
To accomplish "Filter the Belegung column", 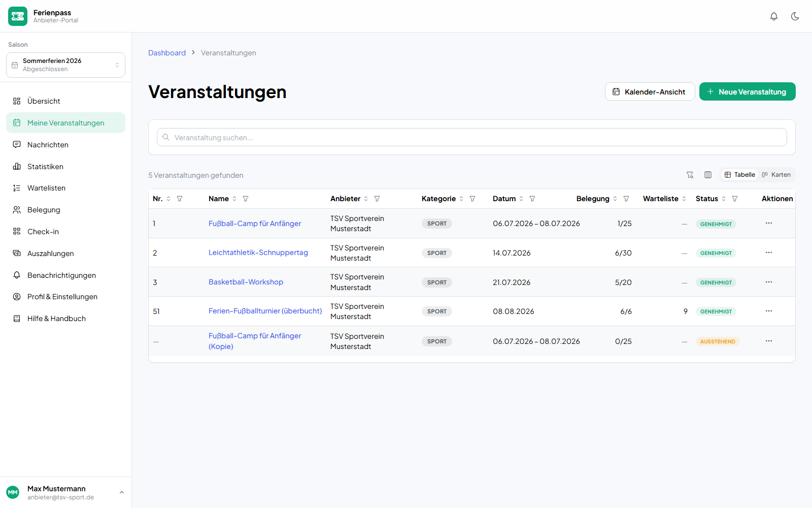I will pyautogui.click(x=626, y=199).
